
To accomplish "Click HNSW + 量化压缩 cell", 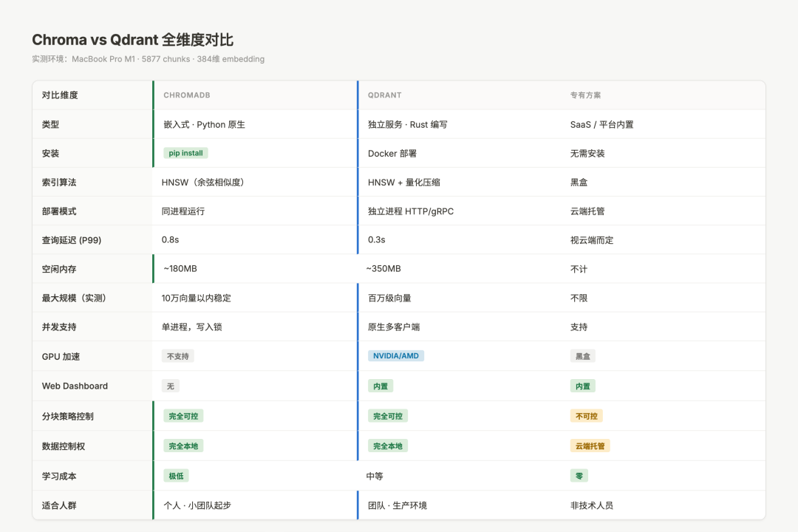I will (x=404, y=183).
